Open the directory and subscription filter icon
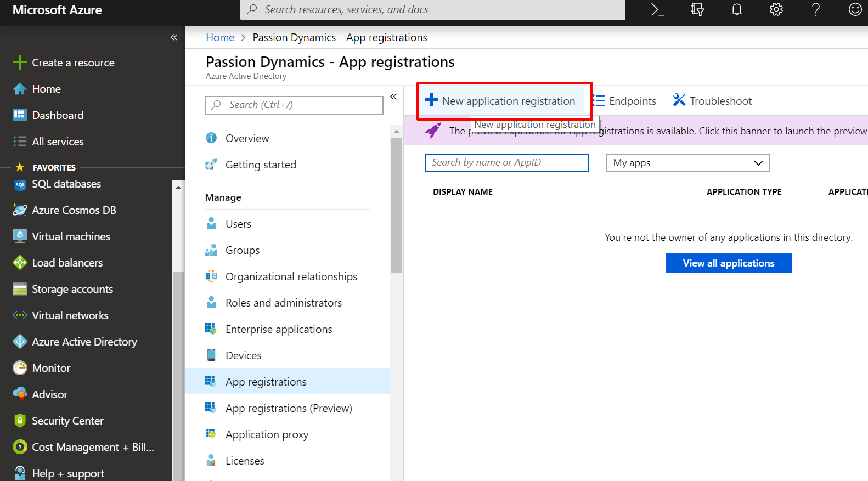This screenshot has width=868, height=481. [x=697, y=10]
